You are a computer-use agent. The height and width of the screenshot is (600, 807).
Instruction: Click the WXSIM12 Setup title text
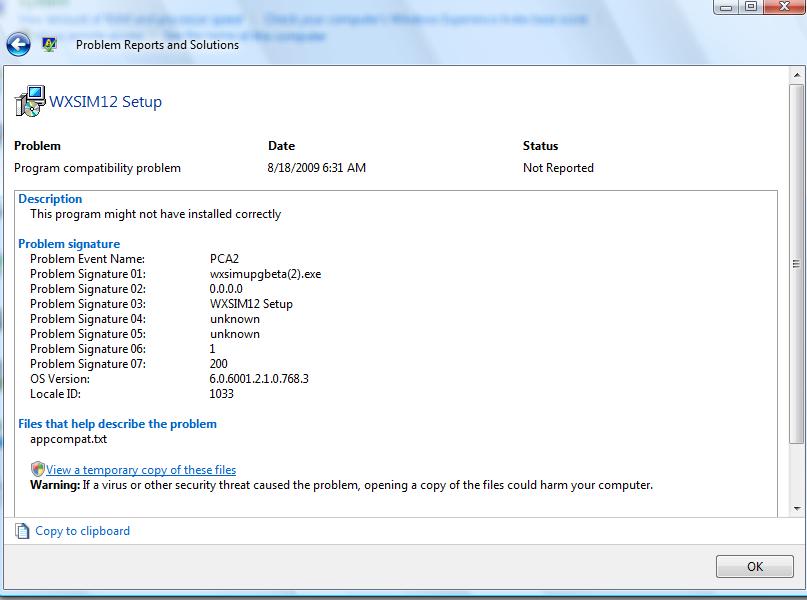click(x=106, y=101)
